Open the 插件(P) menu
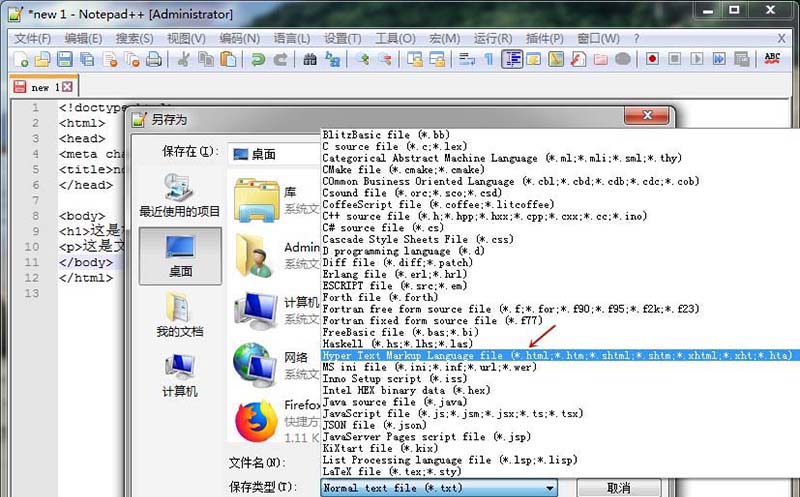800x497 pixels. pos(544,38)
